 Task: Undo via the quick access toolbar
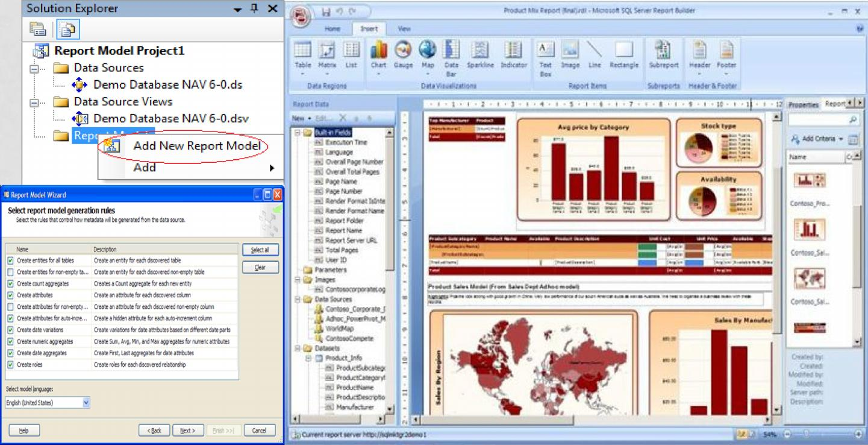pyautogui.click(x=339, y=11)
